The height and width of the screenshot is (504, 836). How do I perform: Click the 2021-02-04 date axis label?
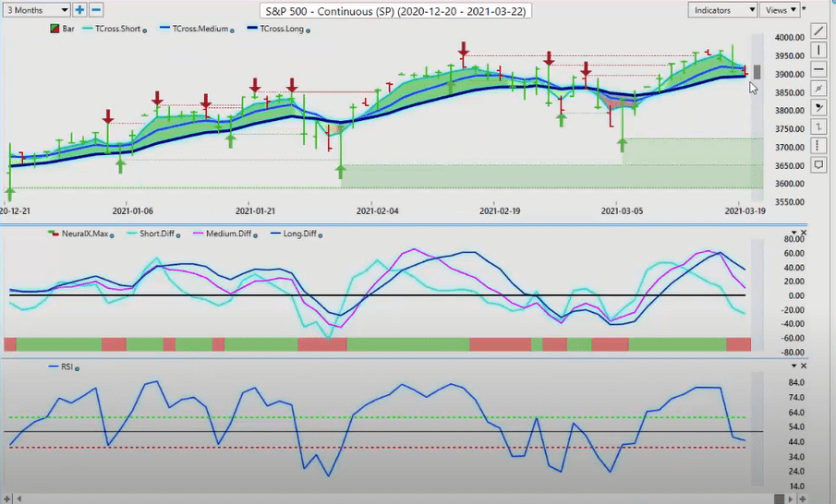pos(377,211)
